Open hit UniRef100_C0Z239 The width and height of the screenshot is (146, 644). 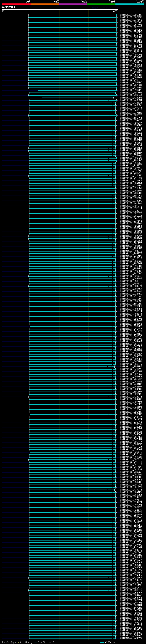pos(131,17)
